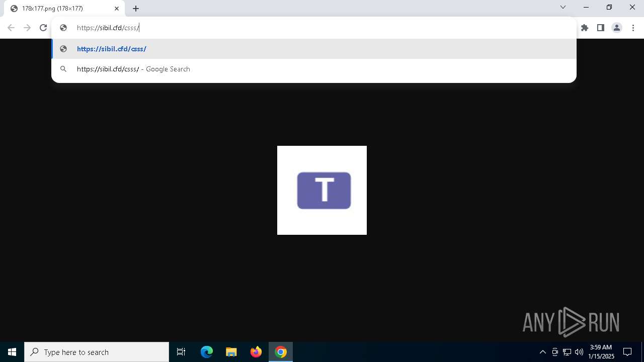Click the globe icon in the address bar
This screenshot has height=362, width=644.
[x=63, y=28]
